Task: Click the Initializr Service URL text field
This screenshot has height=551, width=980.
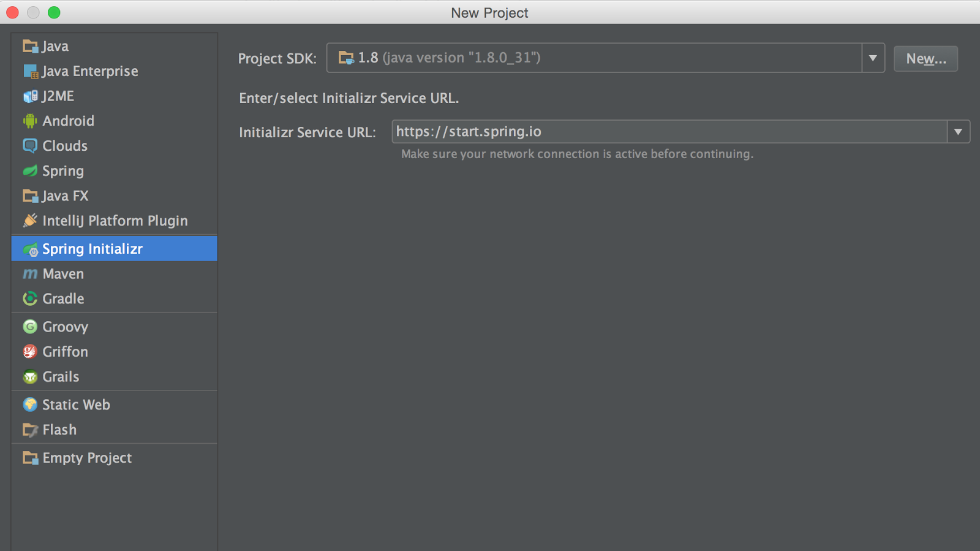Action: [669, 132]
